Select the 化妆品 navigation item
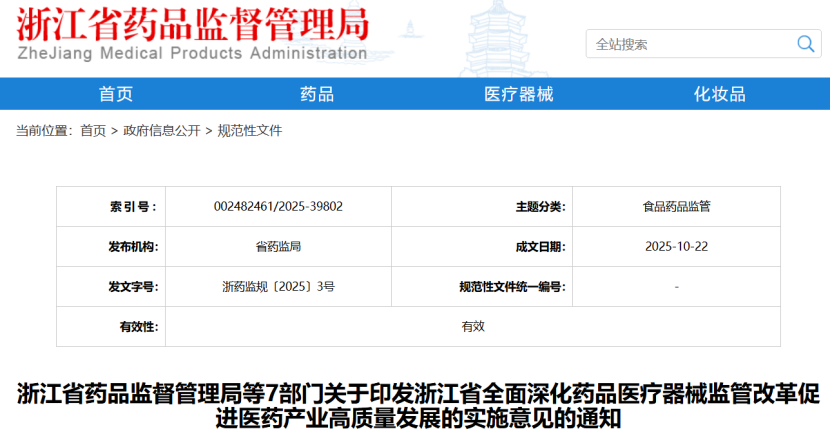This screenshot has height=436, width=830. 719,94
